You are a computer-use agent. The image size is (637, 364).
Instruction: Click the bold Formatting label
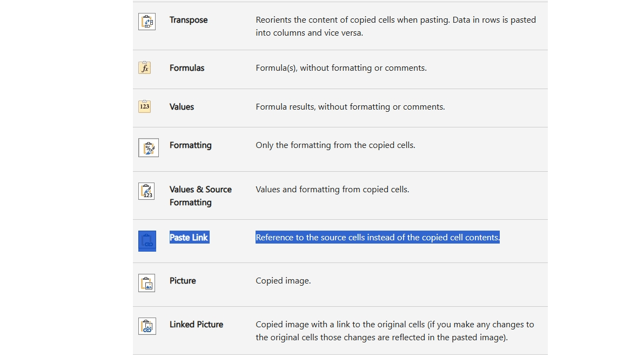coord(190,145)
